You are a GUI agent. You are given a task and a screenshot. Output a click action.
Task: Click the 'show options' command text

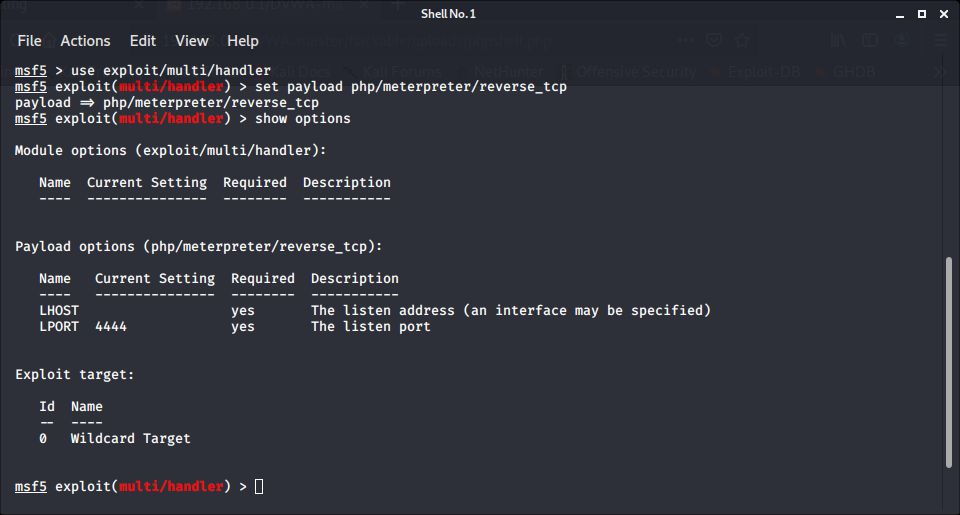tap(302, 118)
